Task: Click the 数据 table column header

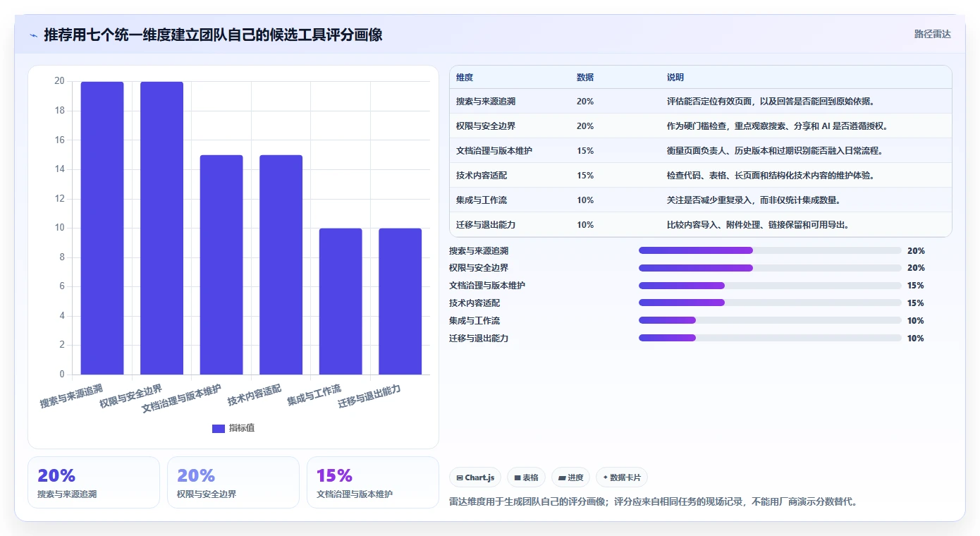Action: click(x=585, y=78)
